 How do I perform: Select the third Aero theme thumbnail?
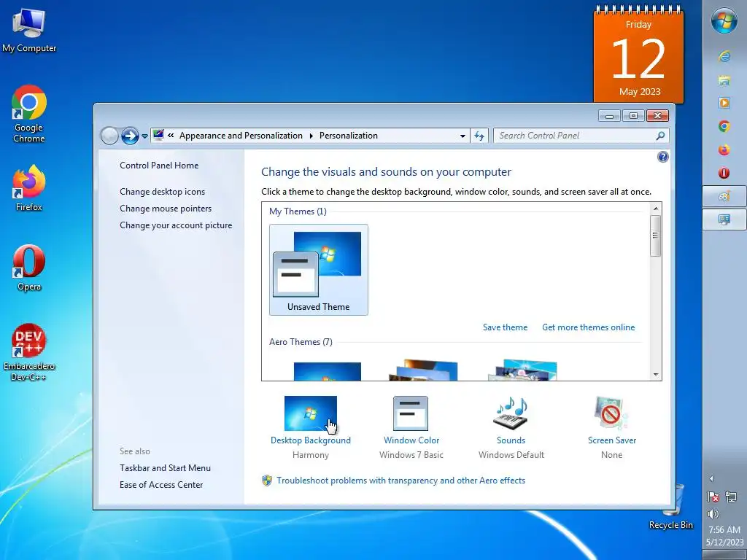[x=522, y=370]
